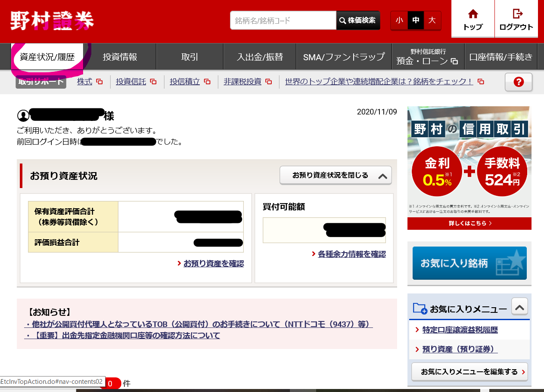Viewport: 544px width, 392px height.
Task: Click 保有資産評価合計 label cell
Action: tap(73, 217)
